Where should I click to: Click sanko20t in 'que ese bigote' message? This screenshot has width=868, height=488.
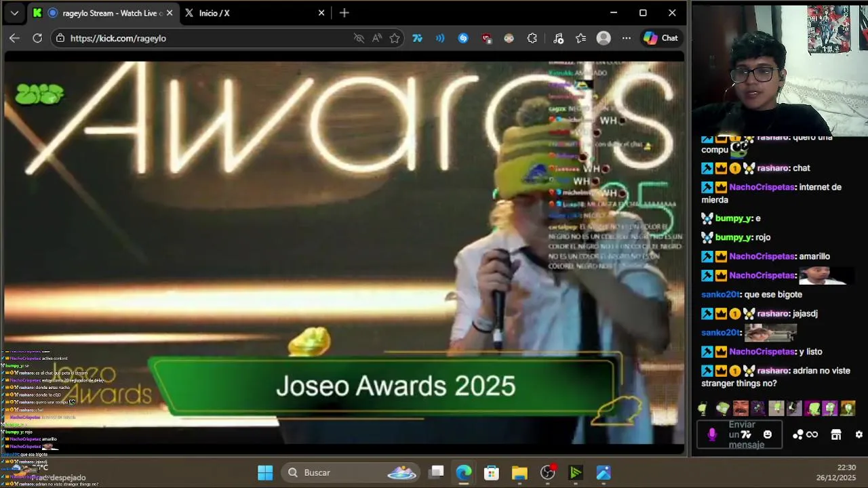(x=720, y=294)
